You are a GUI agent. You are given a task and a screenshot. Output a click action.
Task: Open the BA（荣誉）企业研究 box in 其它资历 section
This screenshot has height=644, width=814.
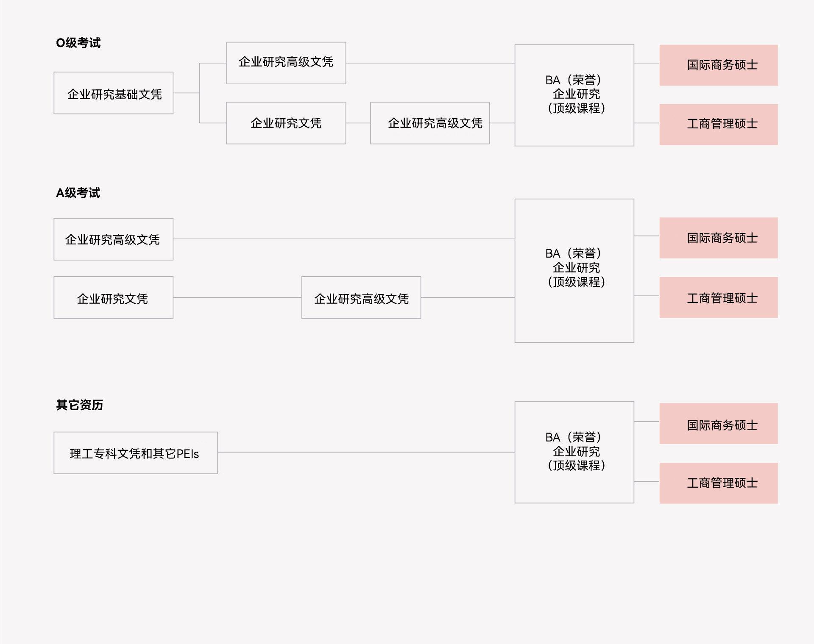(x=574, y=452)
